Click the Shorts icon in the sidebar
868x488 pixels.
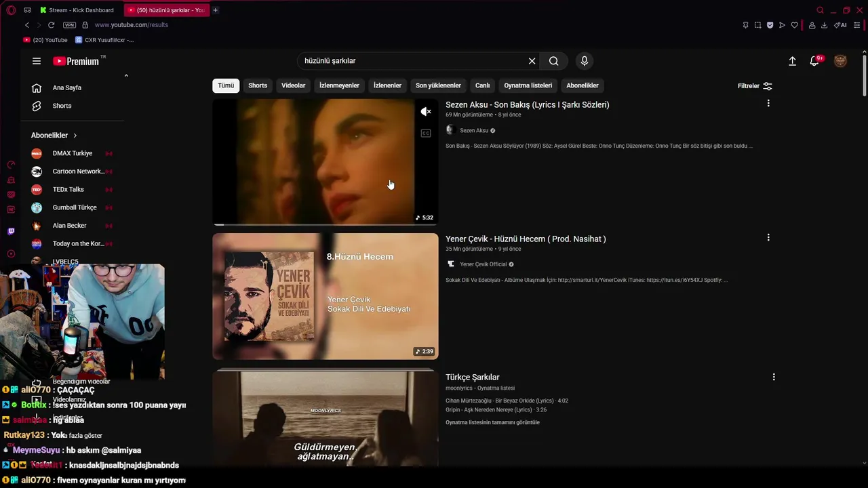[37, 106]
